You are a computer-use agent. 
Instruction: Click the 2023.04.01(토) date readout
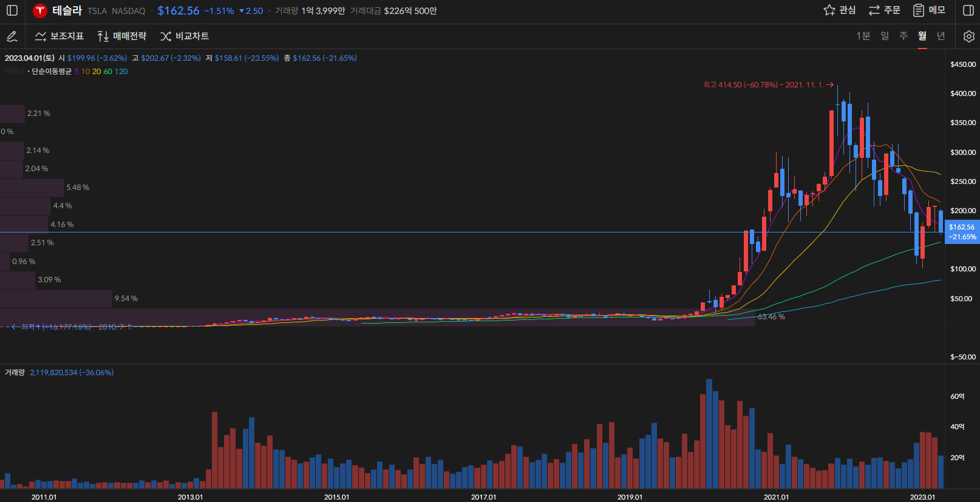click(29, 58)
